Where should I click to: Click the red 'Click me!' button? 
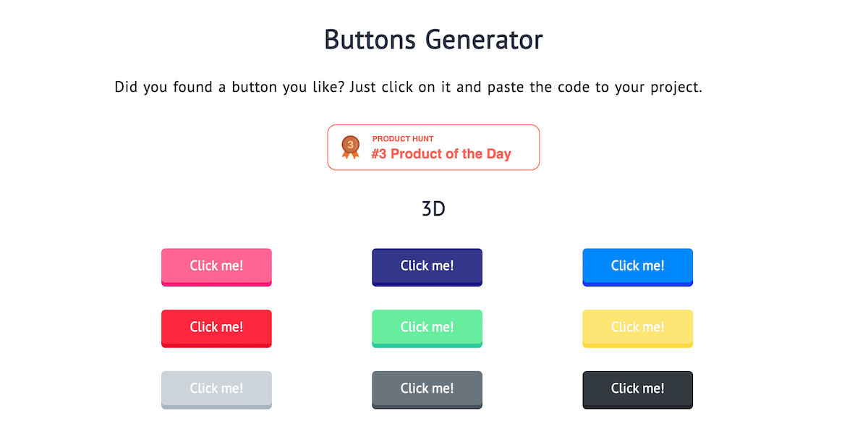click(216, 328)
